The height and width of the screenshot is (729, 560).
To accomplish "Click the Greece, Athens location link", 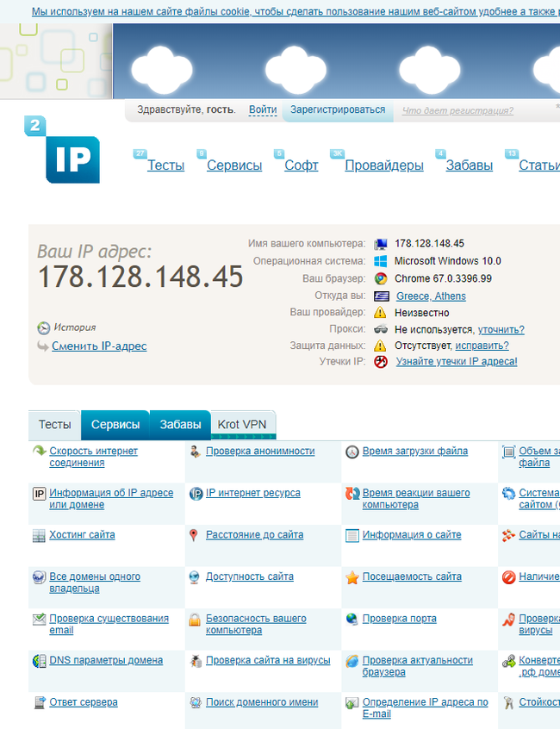I will click(x=431, y=296).
